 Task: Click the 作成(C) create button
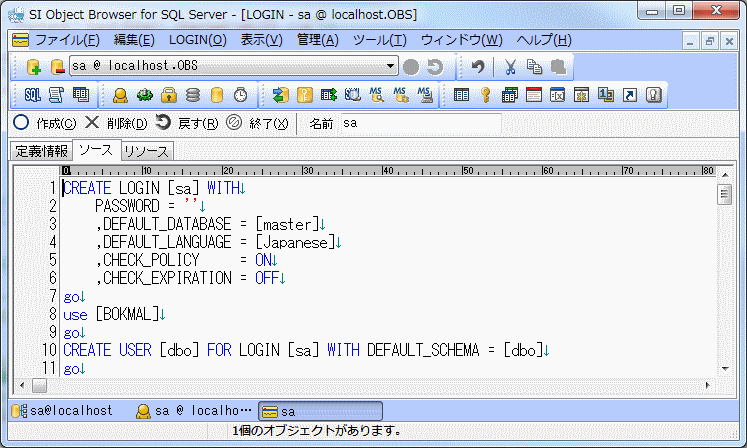pyautogui.click(x=45, y=123)
